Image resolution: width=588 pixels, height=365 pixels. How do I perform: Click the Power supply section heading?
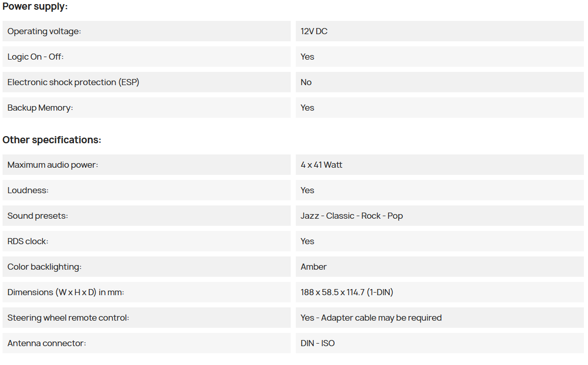tap(35, 7)
